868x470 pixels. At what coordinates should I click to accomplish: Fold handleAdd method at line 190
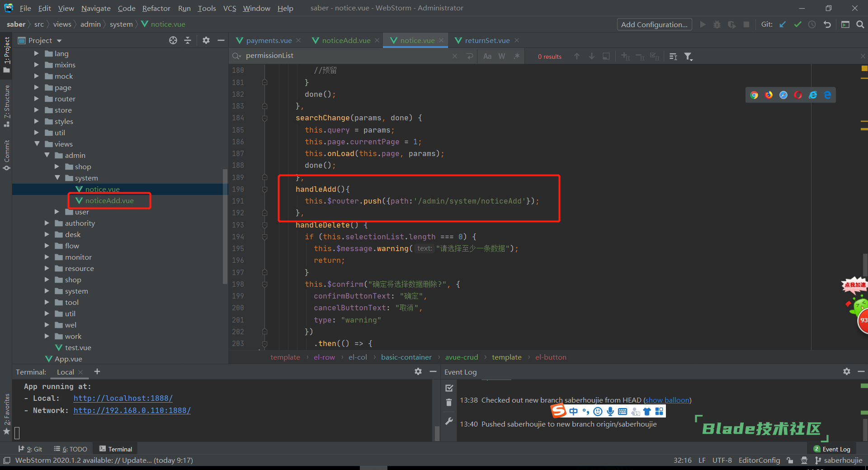[x=264, y=189]
